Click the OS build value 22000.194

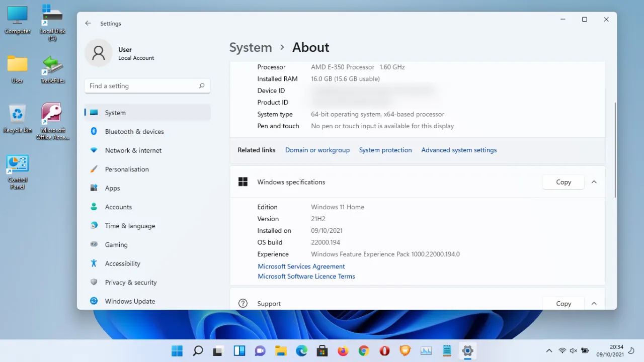[x=326, y=242]
